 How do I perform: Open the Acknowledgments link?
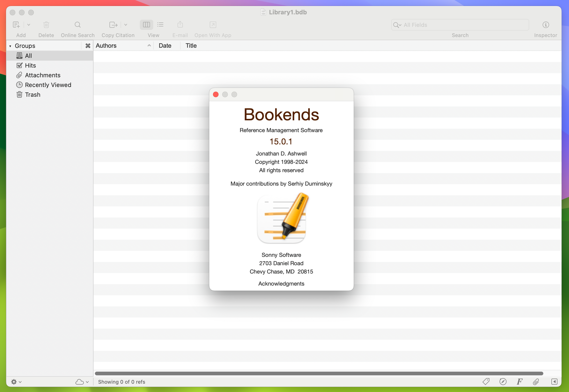281,283
